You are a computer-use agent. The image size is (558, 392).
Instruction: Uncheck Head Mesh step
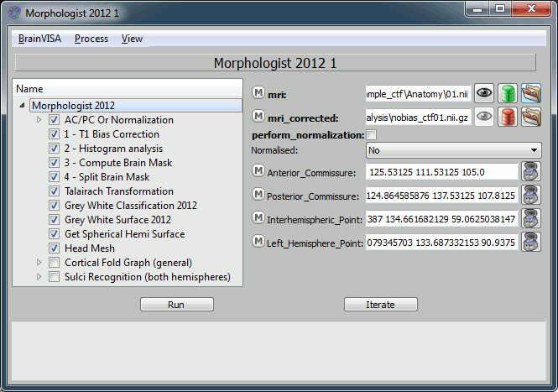pyautogui.click(x=54, y=248)
